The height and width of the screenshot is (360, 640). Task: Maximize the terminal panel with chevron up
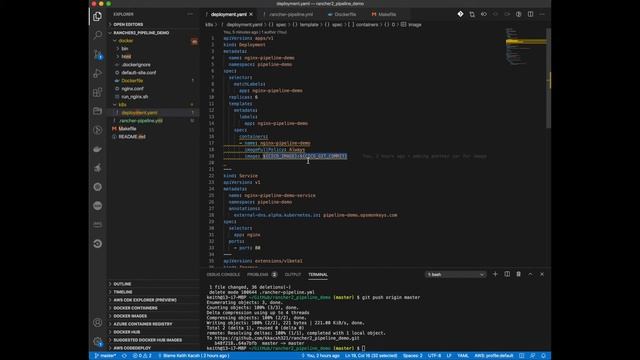pyautogui.click(x=530, y=274)
